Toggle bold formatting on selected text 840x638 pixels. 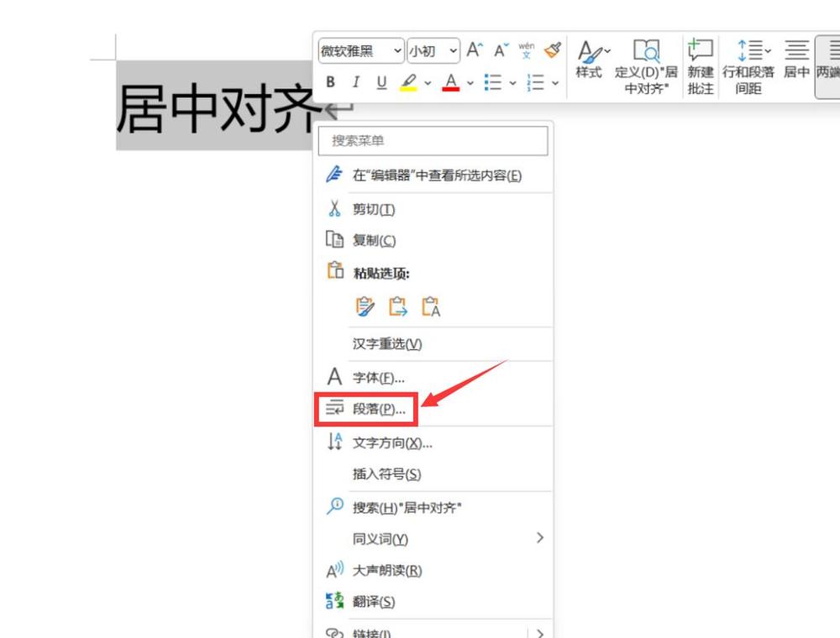coord(330,81)
